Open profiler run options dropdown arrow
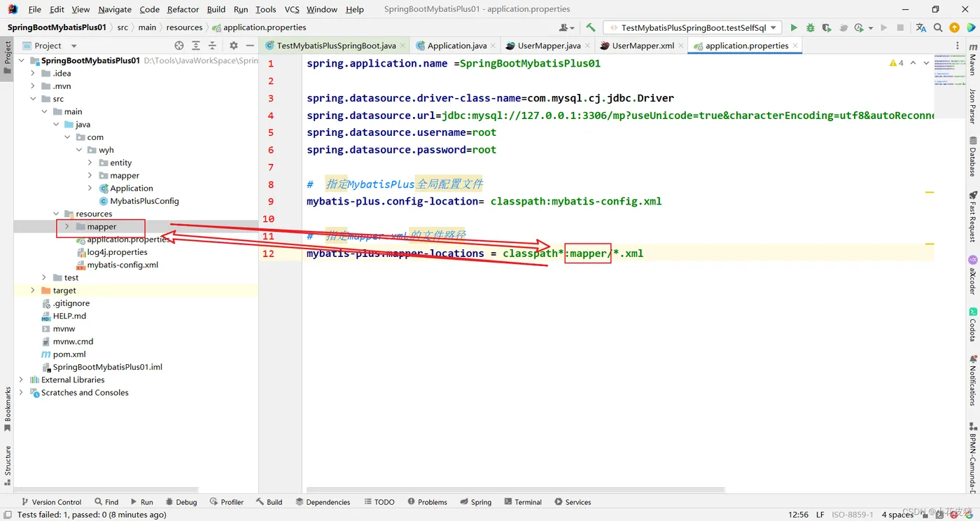Screen dimensions: 980x521 [871, 29]
